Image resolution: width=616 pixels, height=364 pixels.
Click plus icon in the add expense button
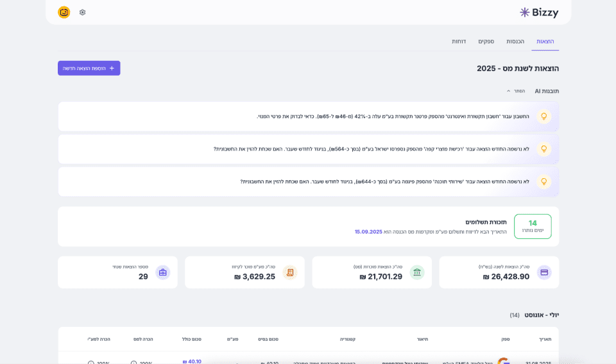click(x=112, y=68)
